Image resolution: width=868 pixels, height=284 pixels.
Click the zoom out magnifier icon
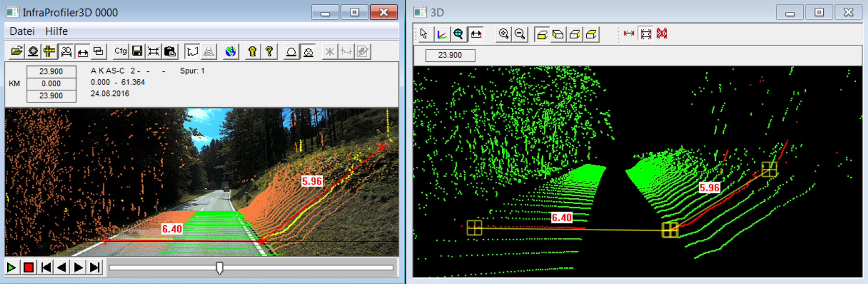(520, 34)
